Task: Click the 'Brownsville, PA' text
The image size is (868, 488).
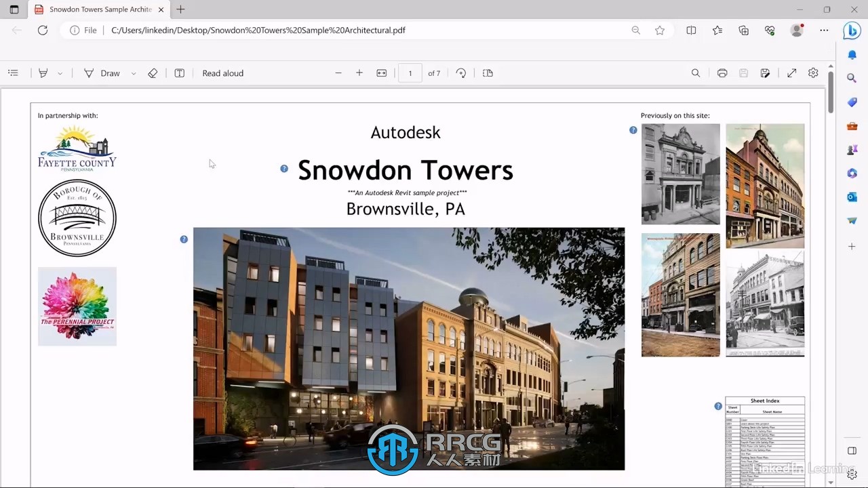Action: (406, 209)
